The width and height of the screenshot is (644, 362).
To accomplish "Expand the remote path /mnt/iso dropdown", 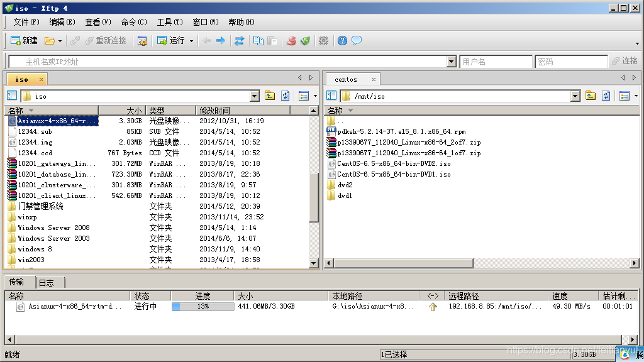I will click(575, 96).
